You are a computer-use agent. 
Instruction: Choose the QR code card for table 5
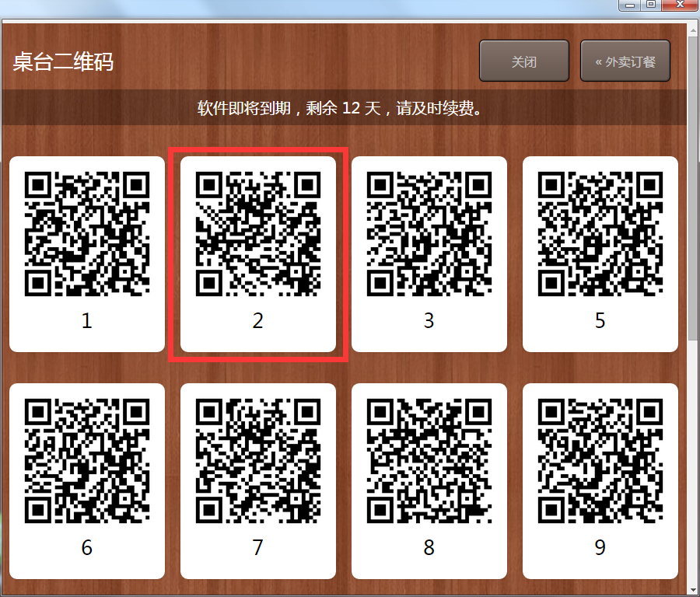point(600,254)
